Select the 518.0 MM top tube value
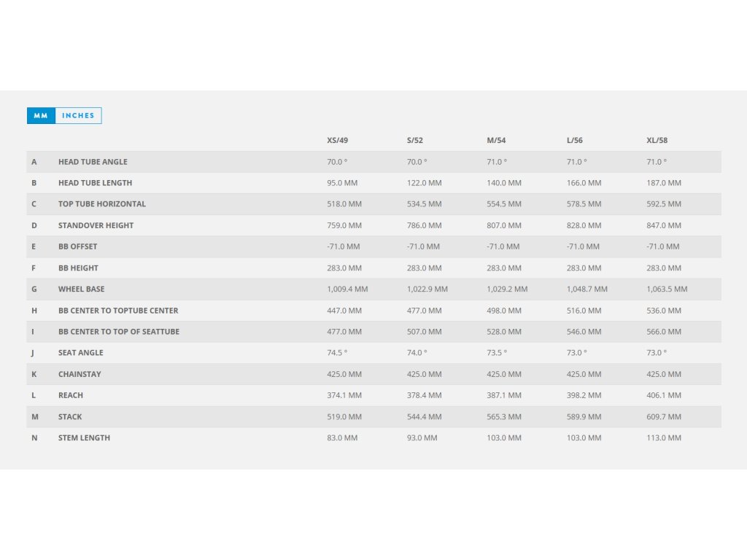 (344, 204)
